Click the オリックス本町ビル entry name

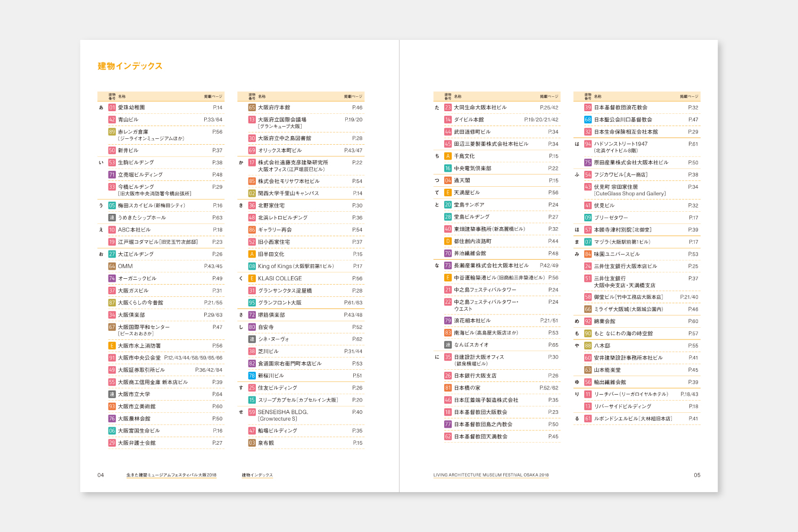[280, 151]
